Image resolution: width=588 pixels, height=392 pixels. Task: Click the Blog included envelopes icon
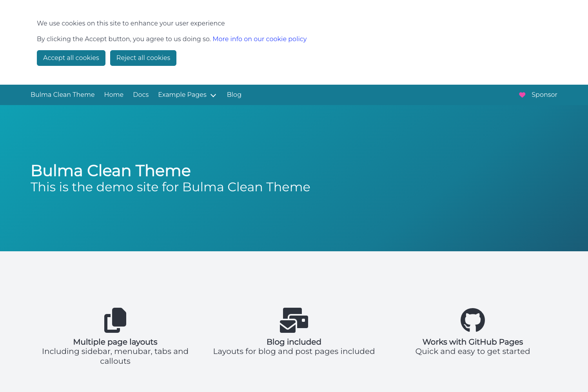click(294, 320)
